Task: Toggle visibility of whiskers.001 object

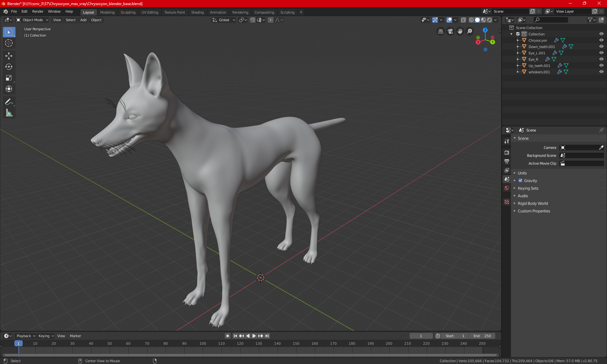Action: (601, 72)
